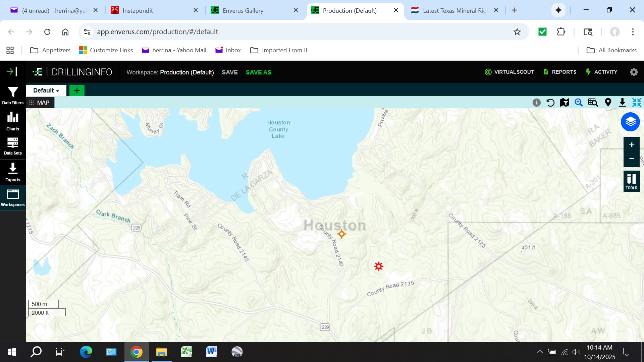This screenshot has width=644, height=362.
Task: Zoom in the map with plus button
Action: pyautogui.click(x=631, y=145)
